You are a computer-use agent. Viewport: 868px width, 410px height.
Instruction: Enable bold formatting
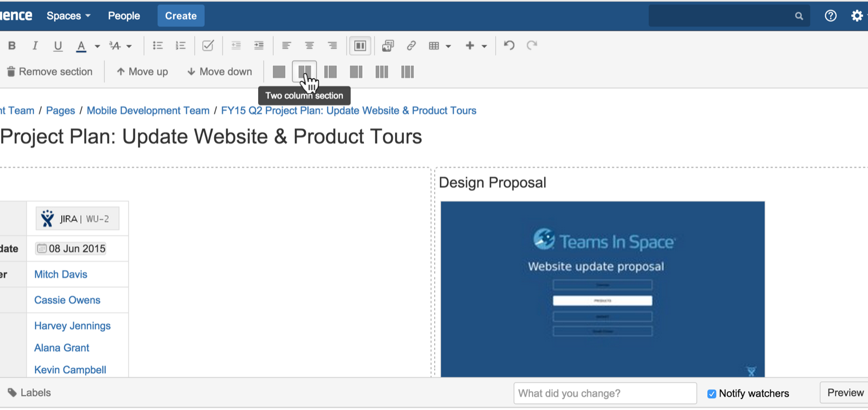[x=12, y=45]
